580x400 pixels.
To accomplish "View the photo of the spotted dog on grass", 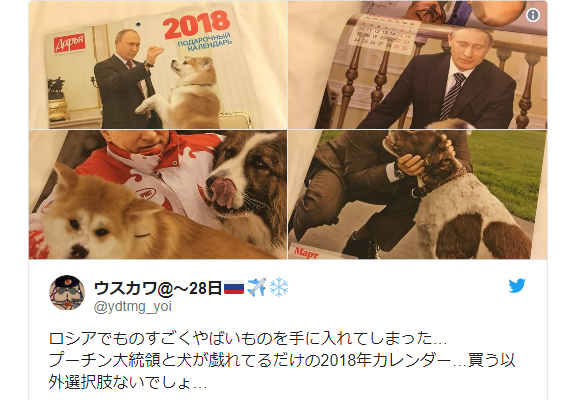I will point(418,195).
